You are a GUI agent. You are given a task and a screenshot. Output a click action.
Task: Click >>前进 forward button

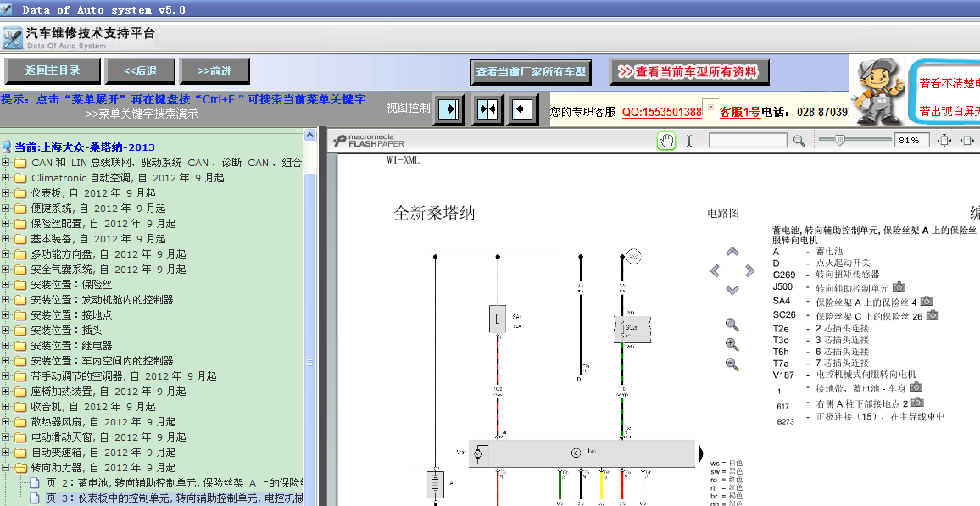click(x=214, y=71)
